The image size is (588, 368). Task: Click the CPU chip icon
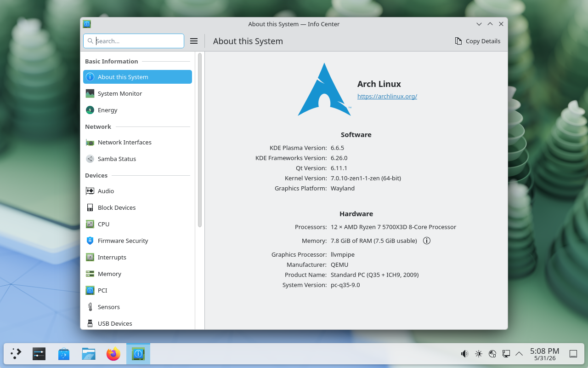coord(90,224)
